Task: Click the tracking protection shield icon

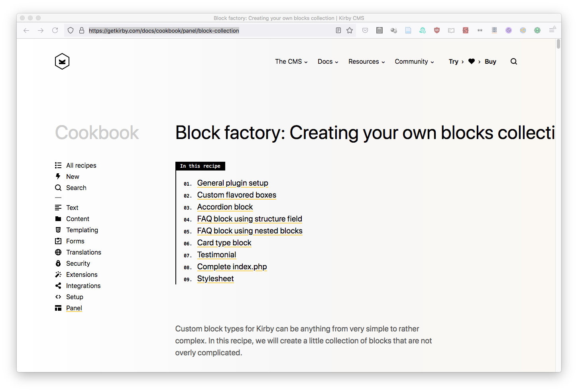Action: click(71, 30)
